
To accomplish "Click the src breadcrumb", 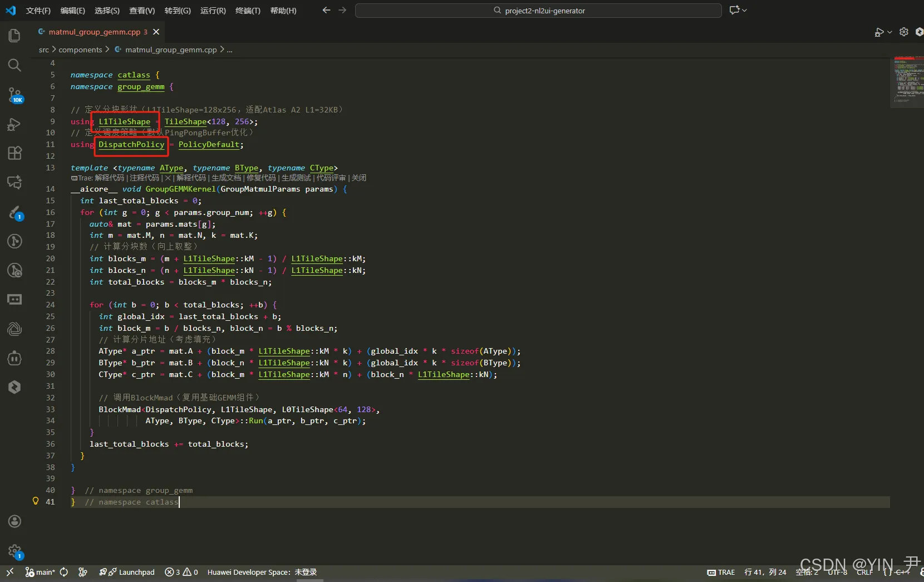I will point(43,50).
